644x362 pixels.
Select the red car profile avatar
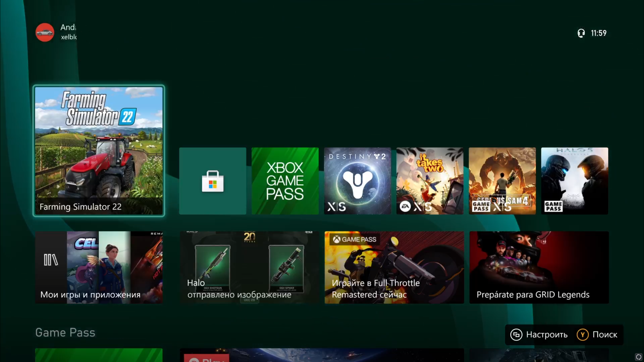[45, 32]
